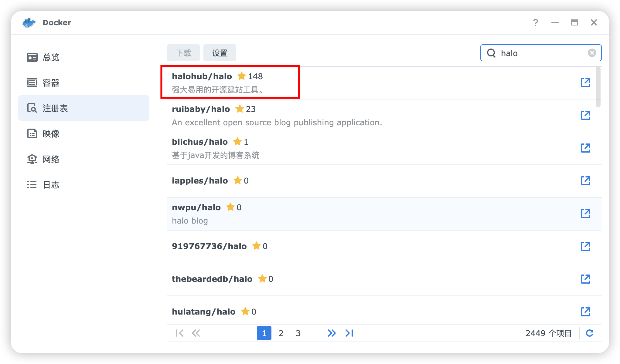Viewport: 620px width, 364px height.
Task: Open external link for thebeardedb/halo
Action: click(x=585, y=279)
